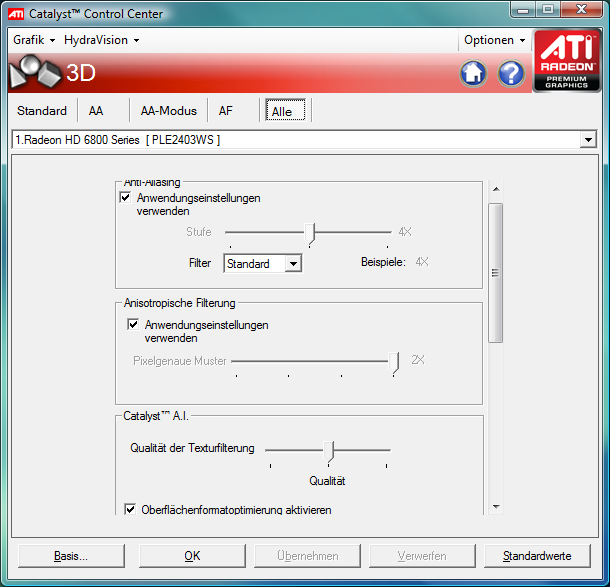The height and width of the screenshot is (587, 610).
Task: Maximize the Catalyst Control Center window
Action: [x=548, y=9]
